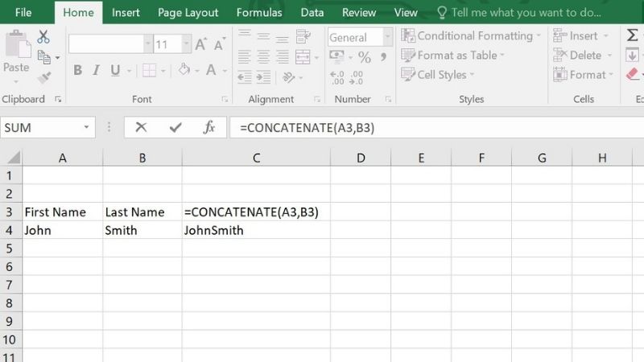Screen dimensions: 644x362
Task: Expand the font size dropdown
Action: coord(185,44)
